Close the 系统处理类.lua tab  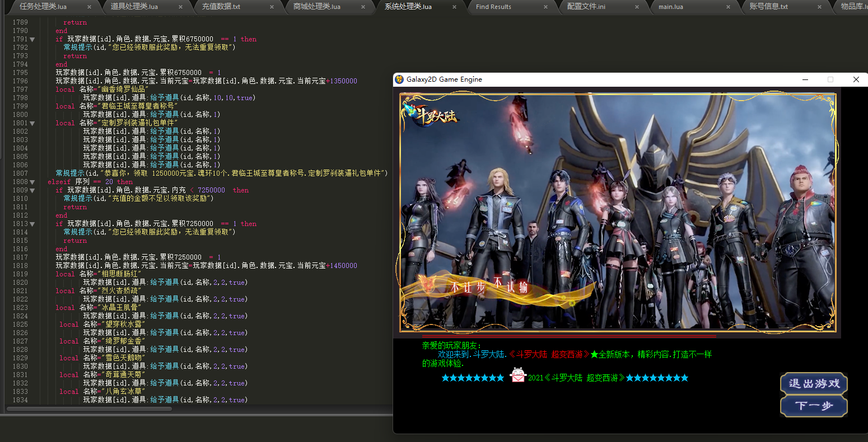[454, 7]
